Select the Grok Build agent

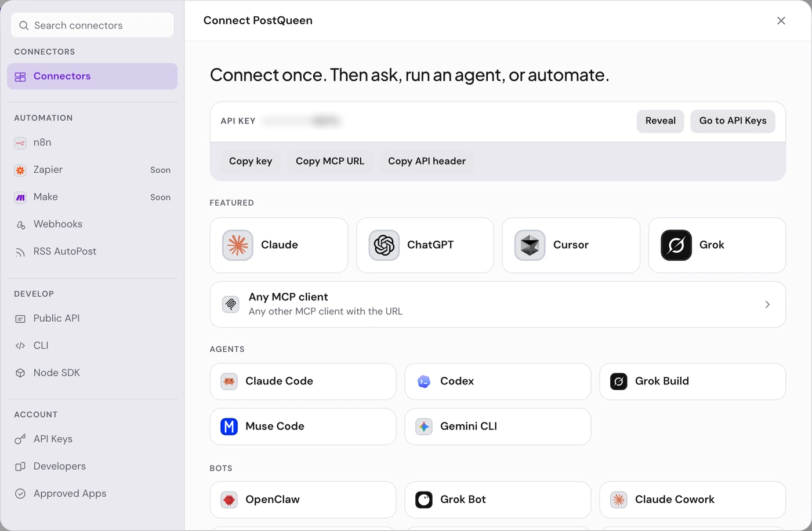(693, 381)
